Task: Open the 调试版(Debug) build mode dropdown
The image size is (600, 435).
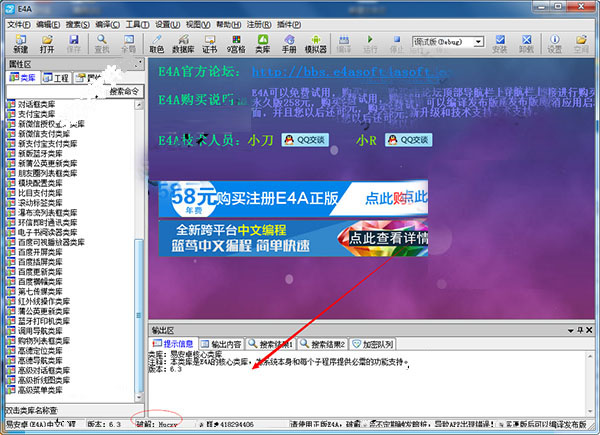Action: coord(478,42)
